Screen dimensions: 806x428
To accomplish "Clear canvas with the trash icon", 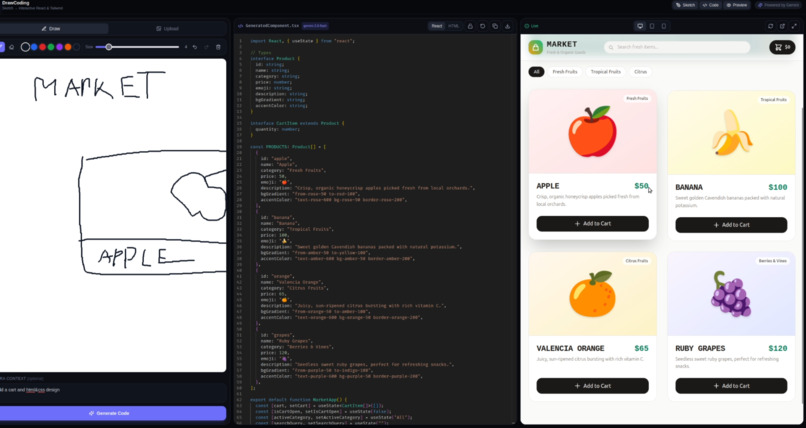I will (x=218, y=47).
